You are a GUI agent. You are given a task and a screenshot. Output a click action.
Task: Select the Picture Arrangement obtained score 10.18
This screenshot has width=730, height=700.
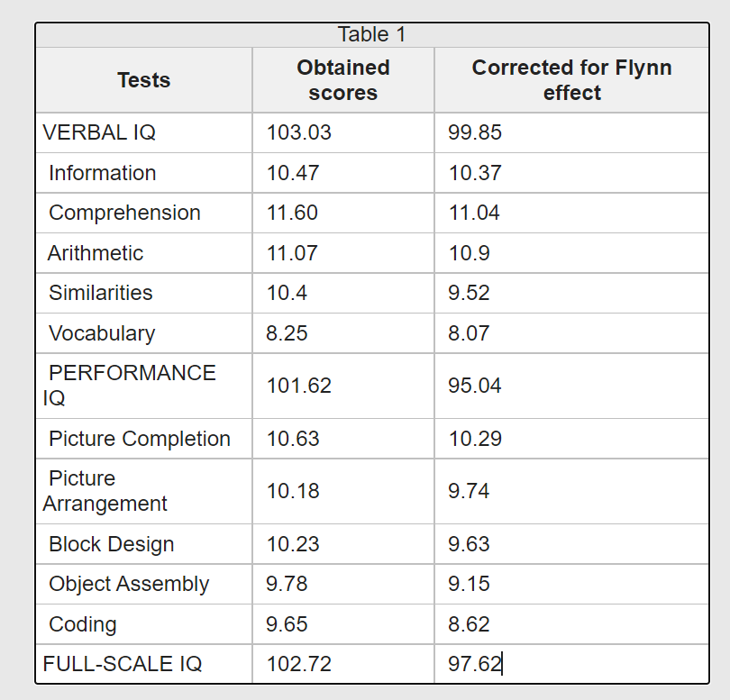click(x=292, y=491)
